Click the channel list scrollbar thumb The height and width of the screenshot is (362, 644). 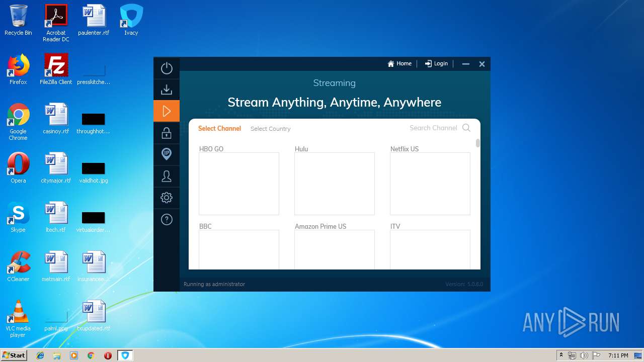tap(477, 143)
